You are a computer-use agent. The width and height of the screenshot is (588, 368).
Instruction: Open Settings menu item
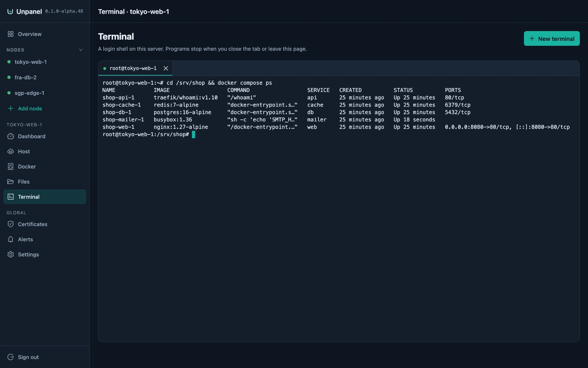45,254
